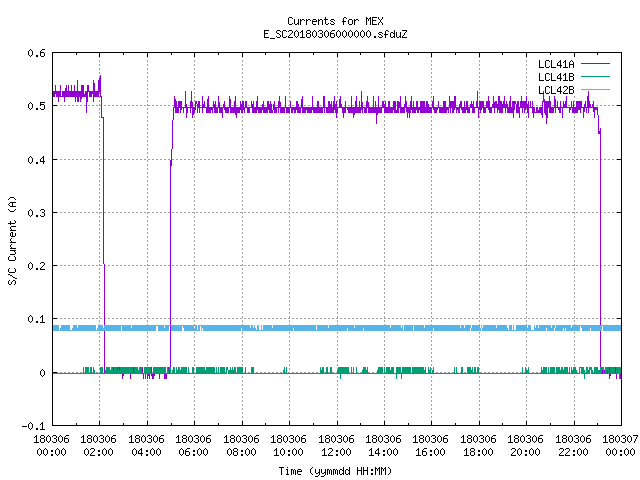Click the LCL41B legend label
Viewport: 640px width, 480px height.
pyautogui.click(x=556, y=77)
